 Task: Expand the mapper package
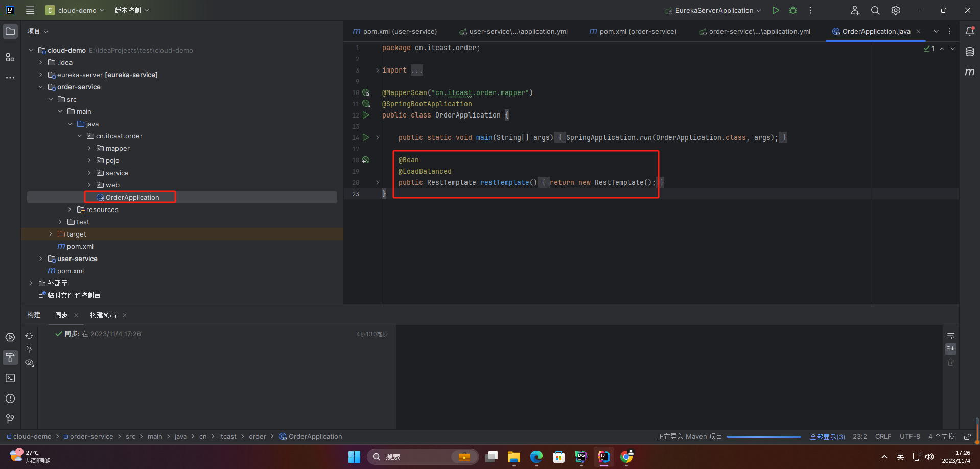(89, 148)
